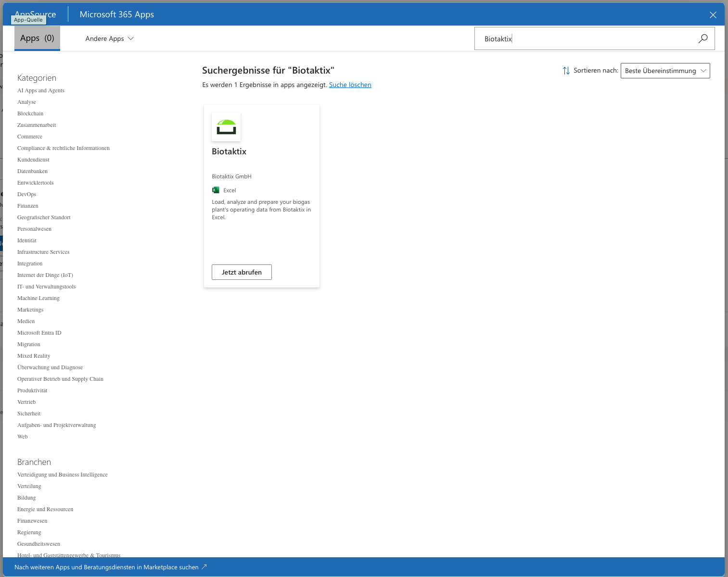Click the AppSource header title
The height and width of the screenshot is (577, 728).
click(x=35, y=14)
